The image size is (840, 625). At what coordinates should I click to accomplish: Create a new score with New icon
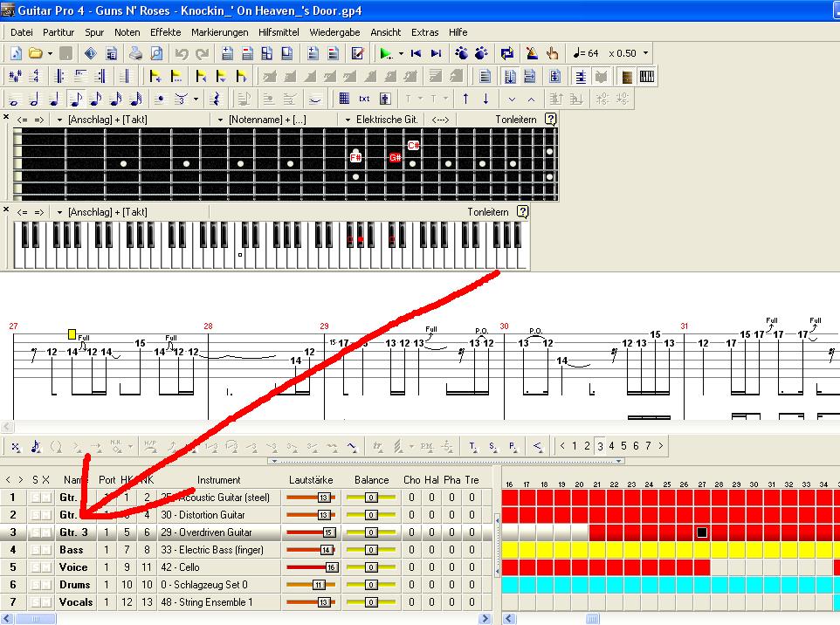pyautogui.click(x=16, y=53)
